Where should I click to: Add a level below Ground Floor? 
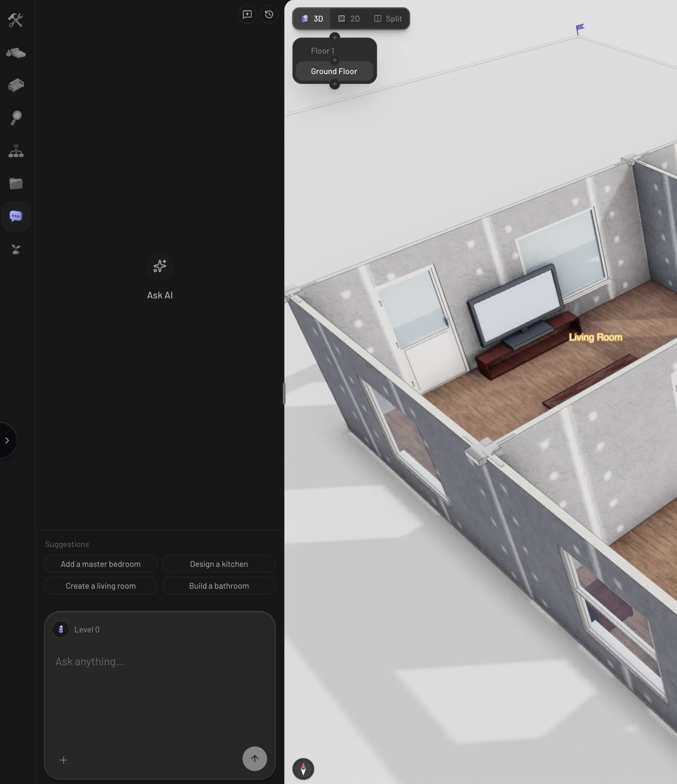tap(334, 84)
